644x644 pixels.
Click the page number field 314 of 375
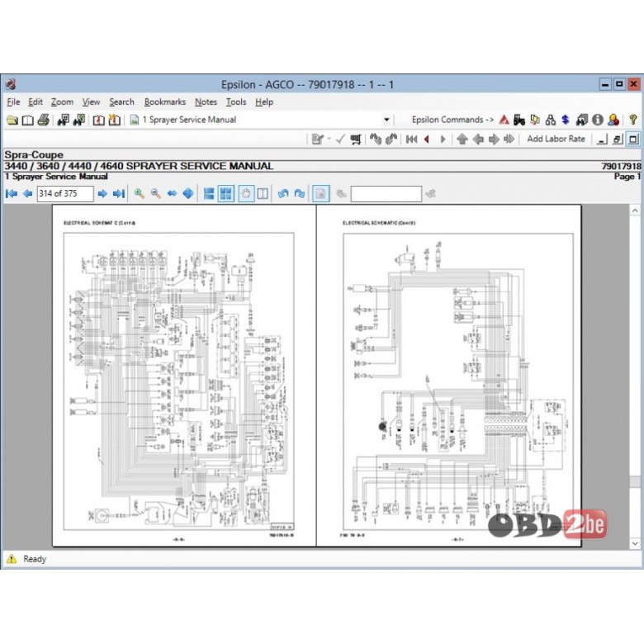click(x=65, y=193)
